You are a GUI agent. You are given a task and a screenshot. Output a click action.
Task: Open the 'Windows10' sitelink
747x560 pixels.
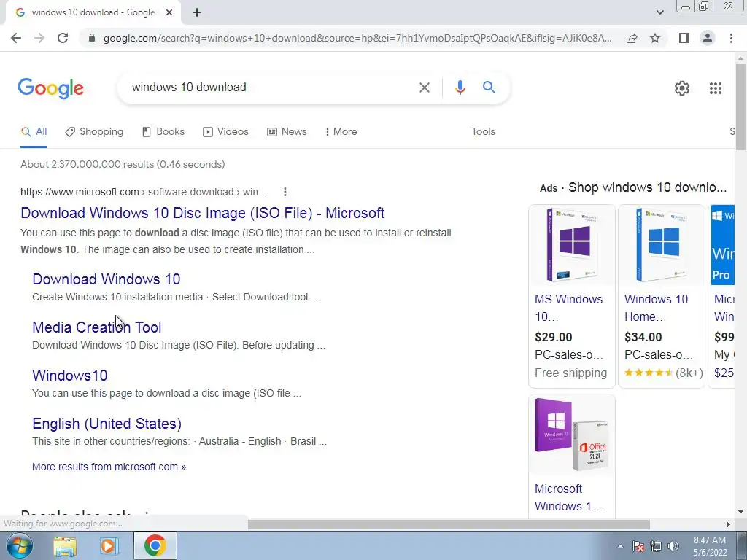[69, 376]
